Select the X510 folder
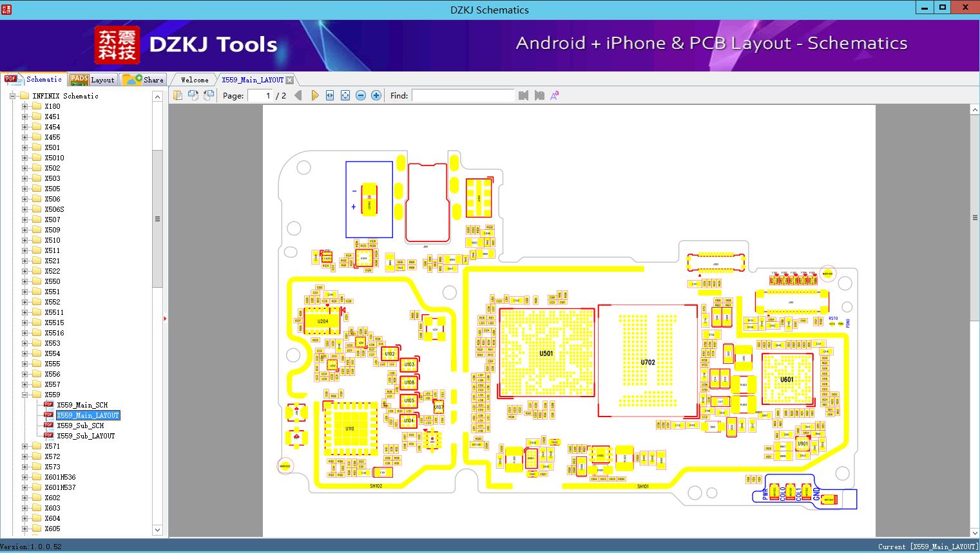The width and height of the screenshot is (980, 553). pos(52,240)
